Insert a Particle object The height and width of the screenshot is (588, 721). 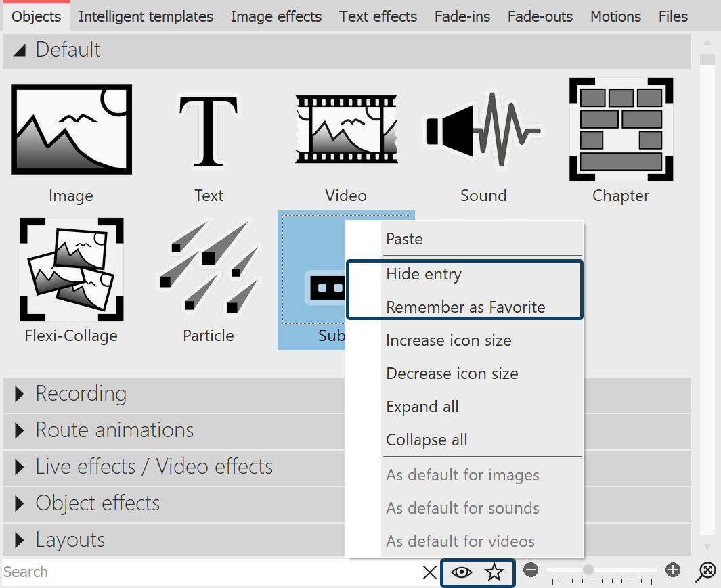tap(208, 269)
